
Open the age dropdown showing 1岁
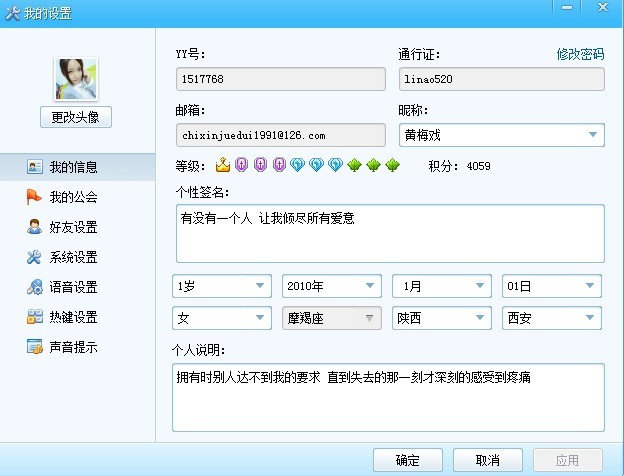coord(222,286)
